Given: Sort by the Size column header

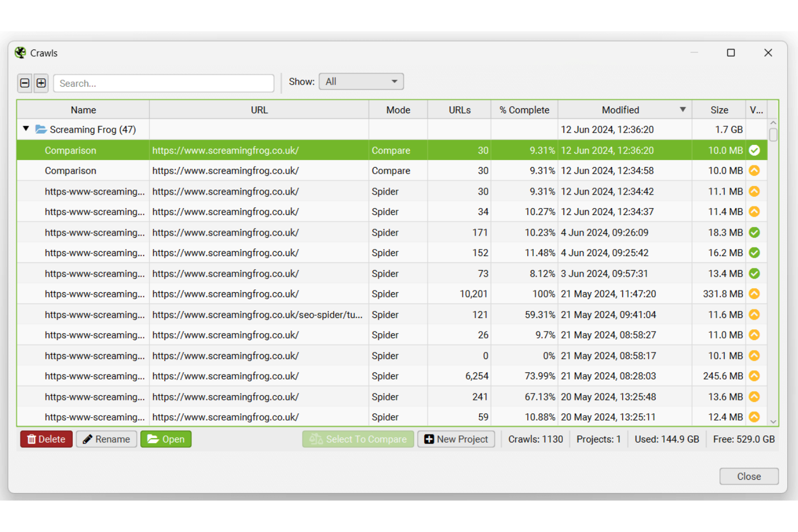Looking at the screenshot, I should 719,110.
